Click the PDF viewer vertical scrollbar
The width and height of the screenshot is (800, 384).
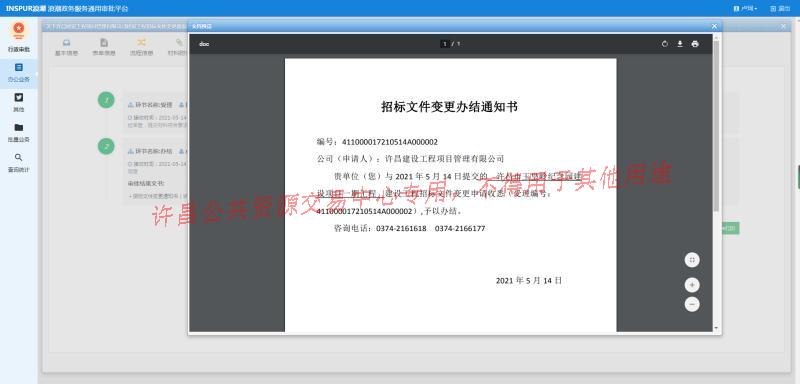[716, 126]
